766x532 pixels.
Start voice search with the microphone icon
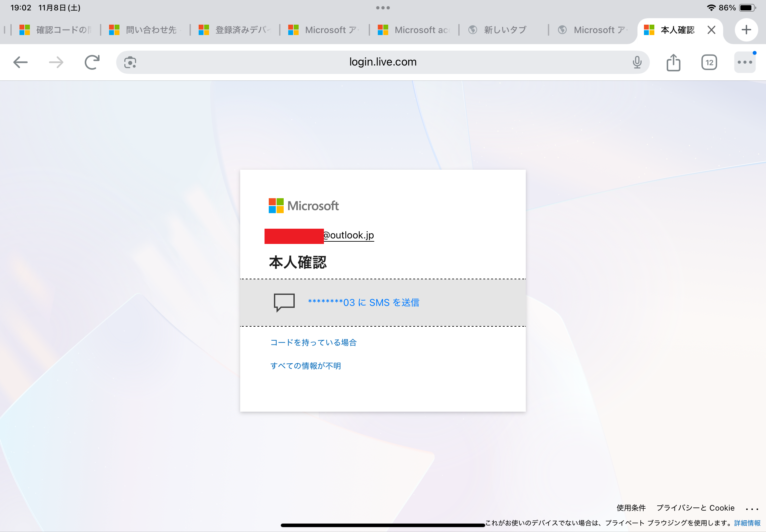[x=637, y=62]
